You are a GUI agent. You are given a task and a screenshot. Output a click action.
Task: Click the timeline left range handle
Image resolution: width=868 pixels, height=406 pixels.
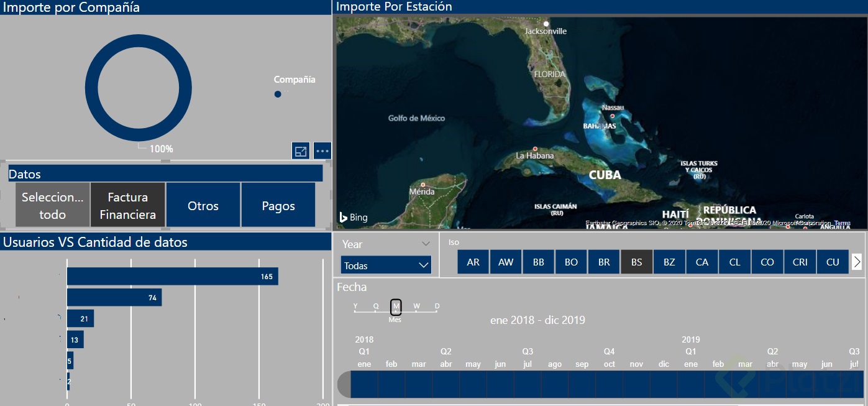(344, 385)
